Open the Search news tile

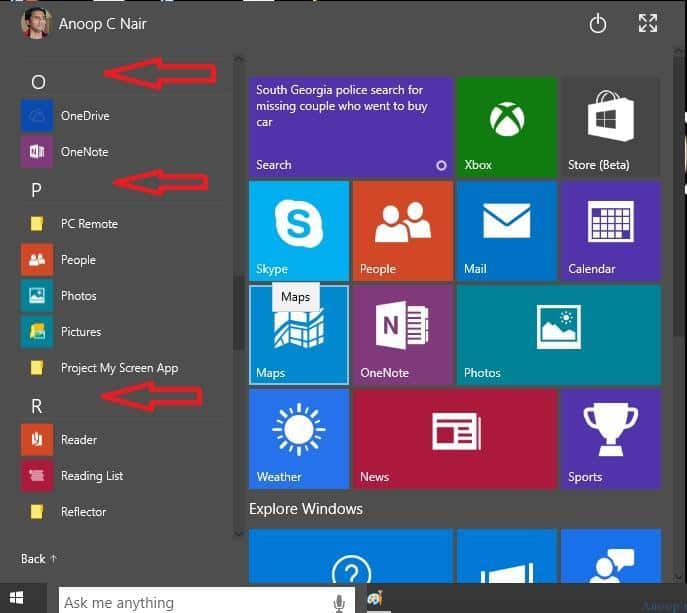(x=351, y=127)
